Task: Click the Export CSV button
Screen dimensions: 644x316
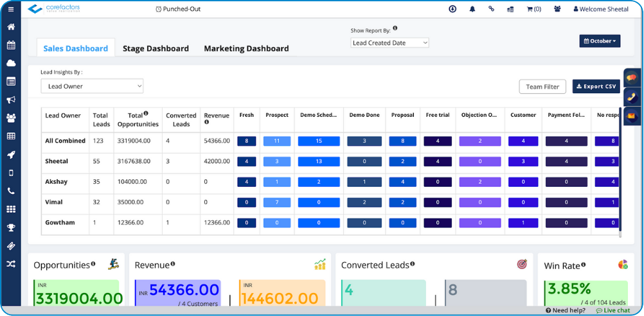Action: coord(596,87)
